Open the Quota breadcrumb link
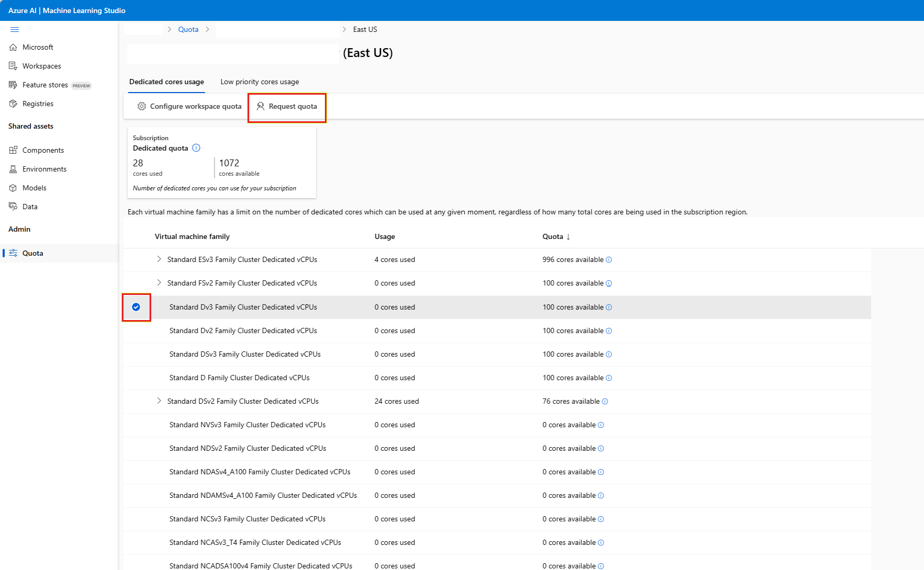 coord(188,29)
